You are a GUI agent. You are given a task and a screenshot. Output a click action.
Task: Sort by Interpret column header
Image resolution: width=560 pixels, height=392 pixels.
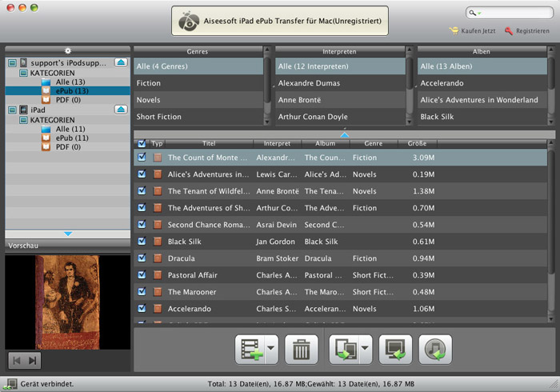click(x=277, y=143)
